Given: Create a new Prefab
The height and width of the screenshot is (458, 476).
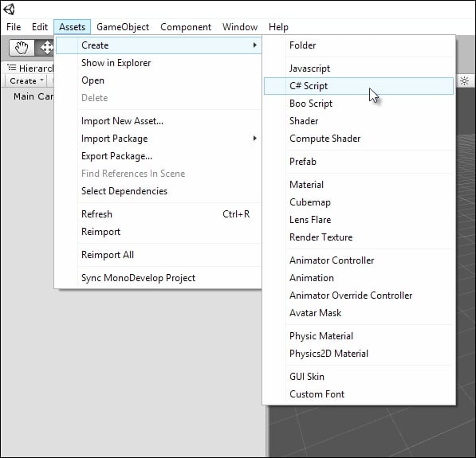Looking at the screenshot, I should (359, 162).
